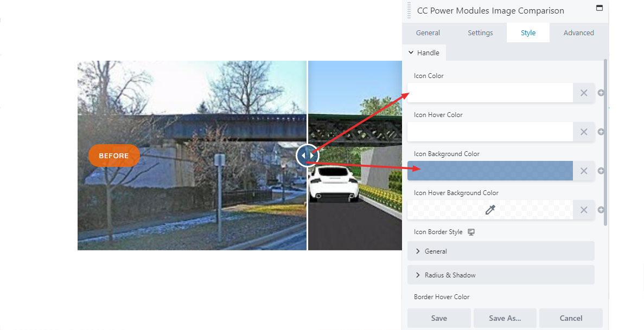
Task: Go to the Advanced tab
Action: coord(578,33)
